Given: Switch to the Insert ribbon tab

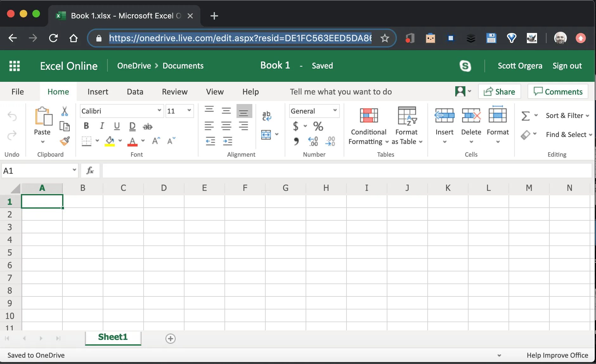Looking at the screenshot, I should pos(98,92).
